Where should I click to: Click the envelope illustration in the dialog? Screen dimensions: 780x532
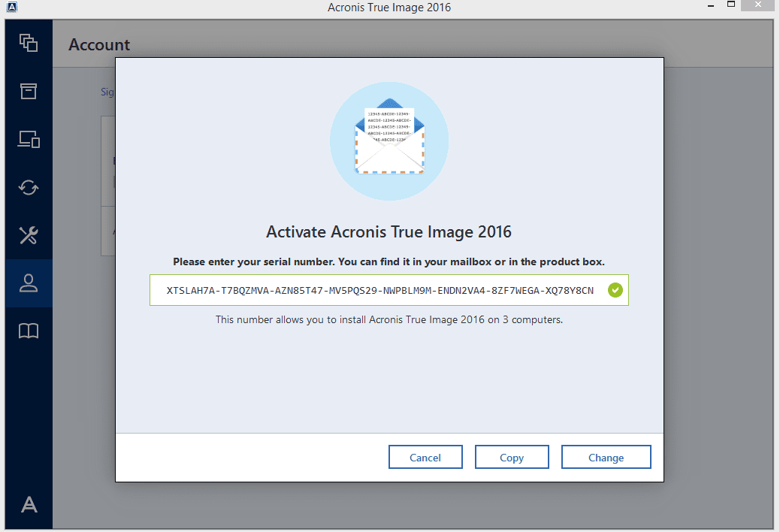tap(388, 141)
